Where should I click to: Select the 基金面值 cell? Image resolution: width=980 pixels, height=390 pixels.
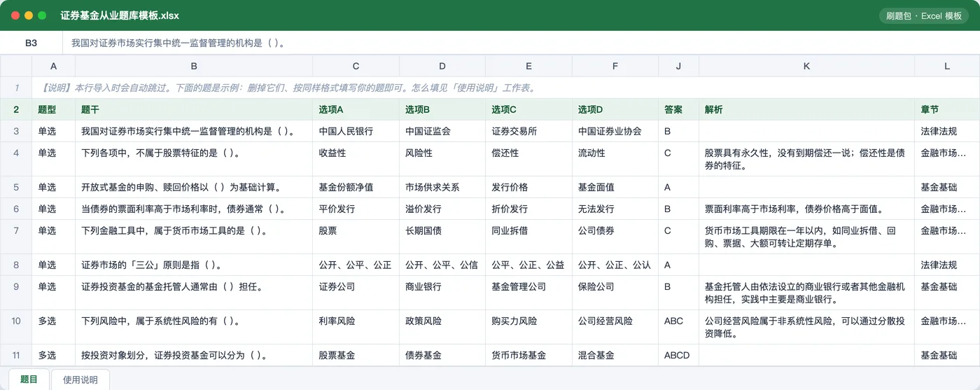[x=615, y=187]
